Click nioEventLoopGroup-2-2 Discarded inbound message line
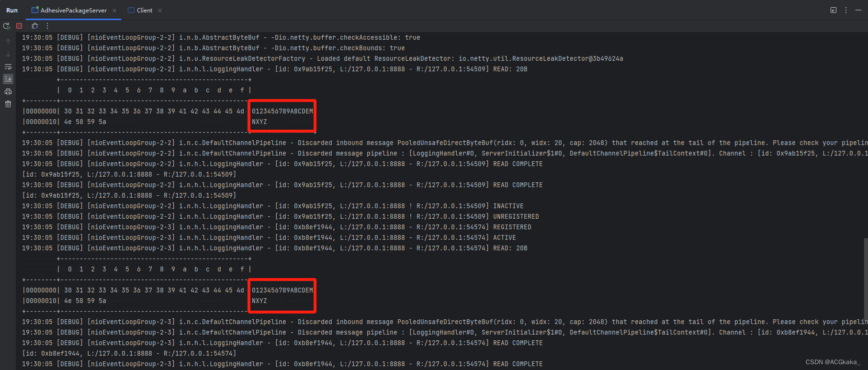This screenshot has height=370, width=868. pos(445,143)
